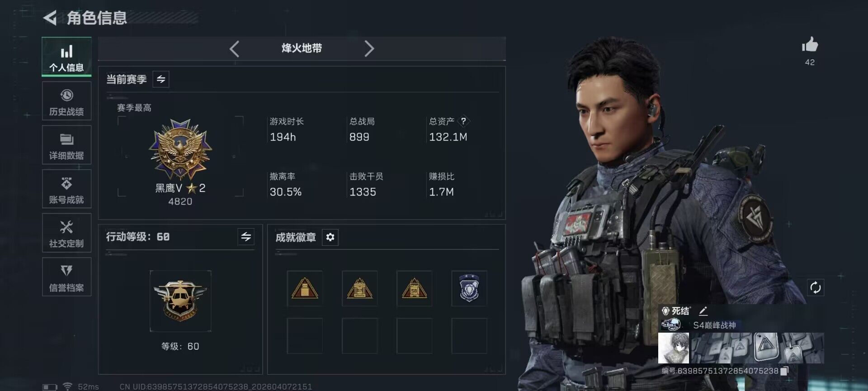The image size is (868, 391).
Task: Open 社交定制 customization section
Action: 66,233
